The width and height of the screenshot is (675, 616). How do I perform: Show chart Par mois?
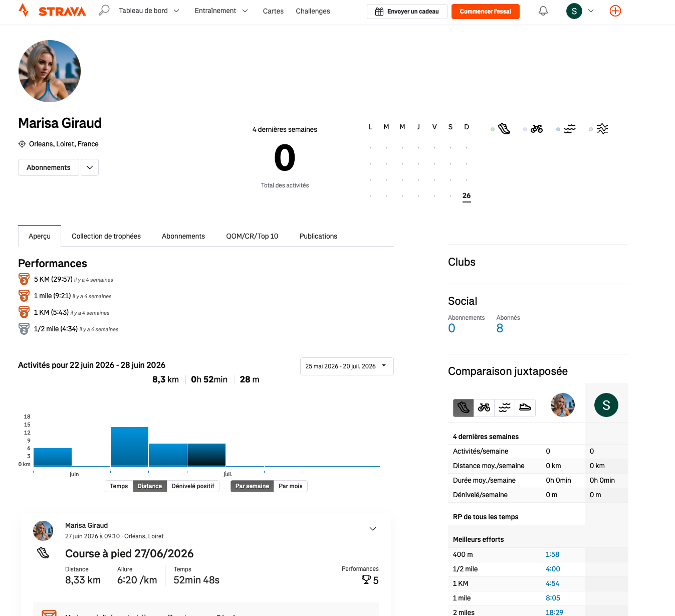tap(291, 486)
